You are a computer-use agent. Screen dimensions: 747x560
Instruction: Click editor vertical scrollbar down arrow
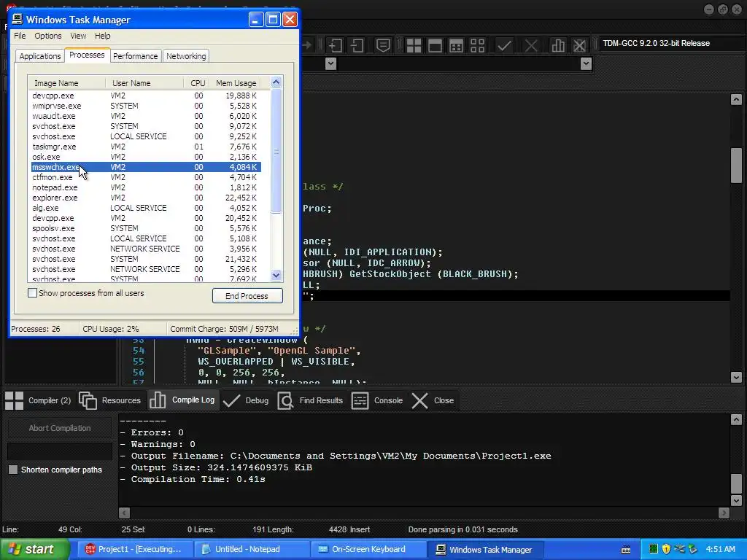click(736, 377)
